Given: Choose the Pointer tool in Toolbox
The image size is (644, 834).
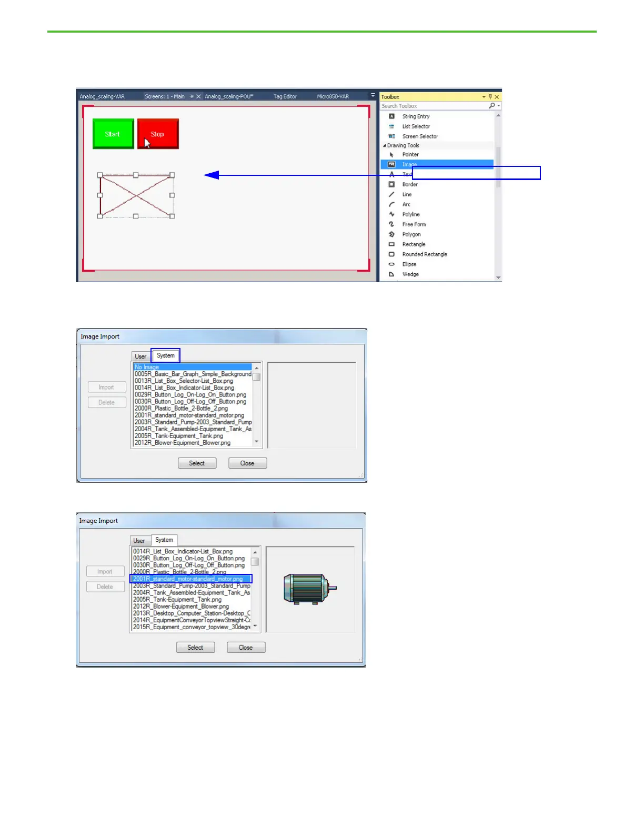Looking at the screenshot, I should (437, 155).
